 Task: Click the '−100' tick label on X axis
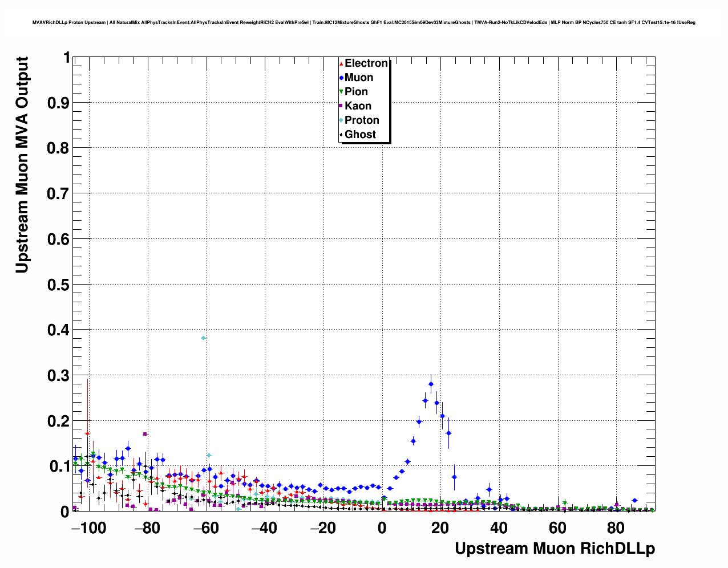(88, 528)
